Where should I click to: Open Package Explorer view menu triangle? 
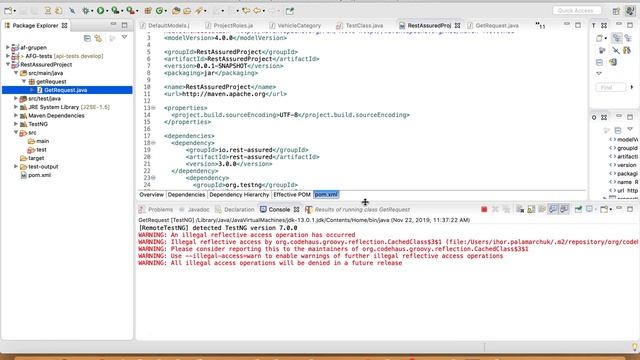[124, 38]
